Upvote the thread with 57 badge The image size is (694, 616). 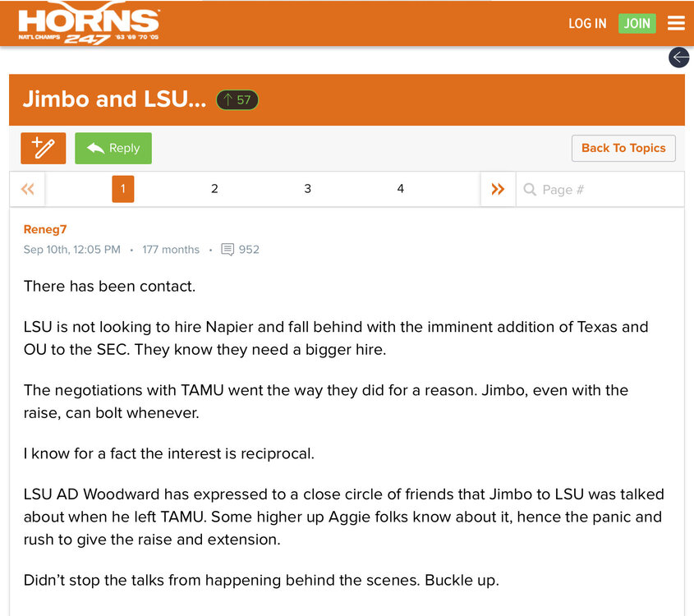click(237, 100)
